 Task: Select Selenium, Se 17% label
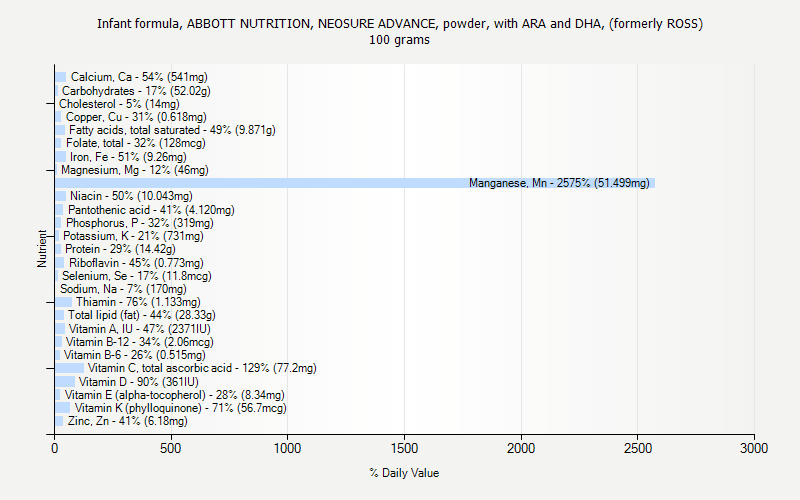click(137, 276)
